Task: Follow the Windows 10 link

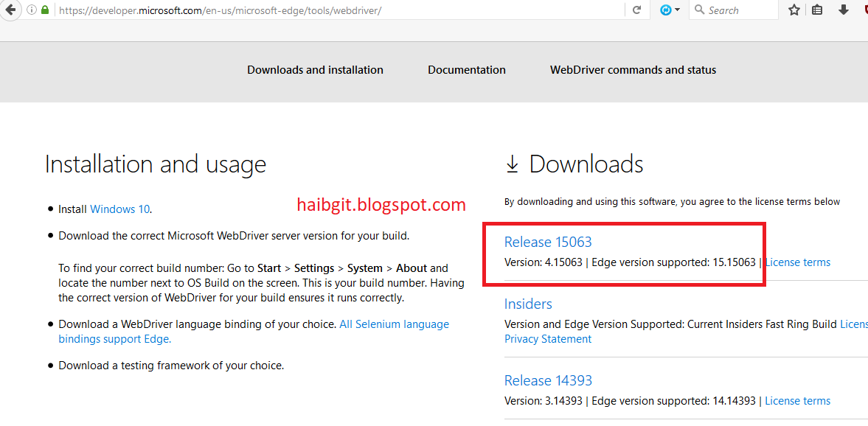Action: [x=119, y=209]
